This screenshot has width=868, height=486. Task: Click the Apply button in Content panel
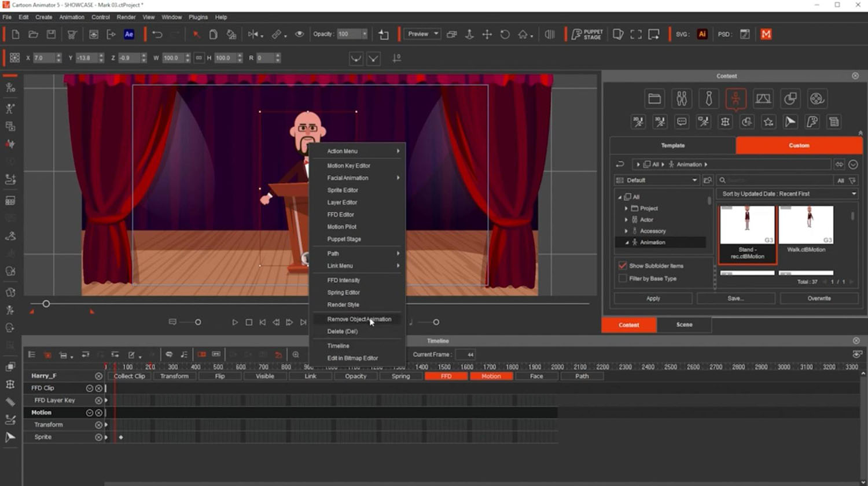pyautogui.click(x=653, y=299)
